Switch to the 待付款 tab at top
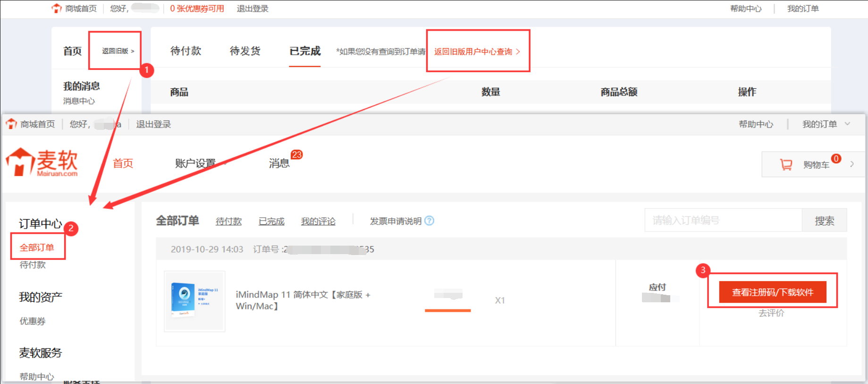Screen dimensions: 868x384 (185, 51)
